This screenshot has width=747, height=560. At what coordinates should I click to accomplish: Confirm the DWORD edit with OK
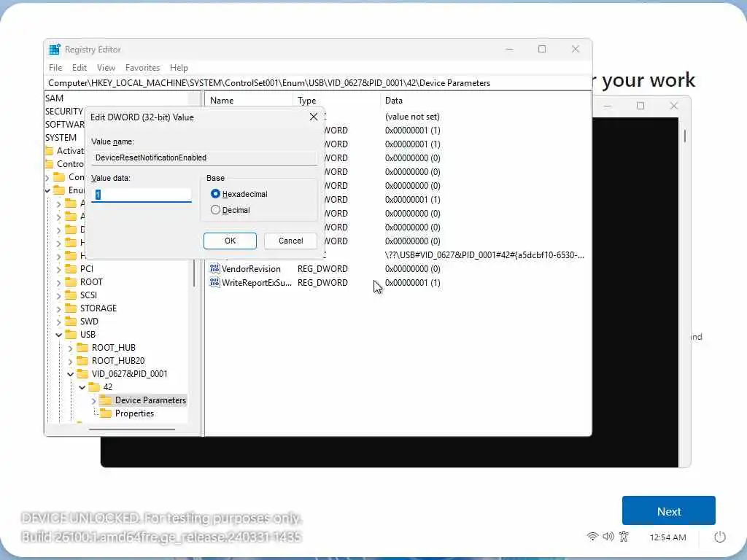coord(230,241)
